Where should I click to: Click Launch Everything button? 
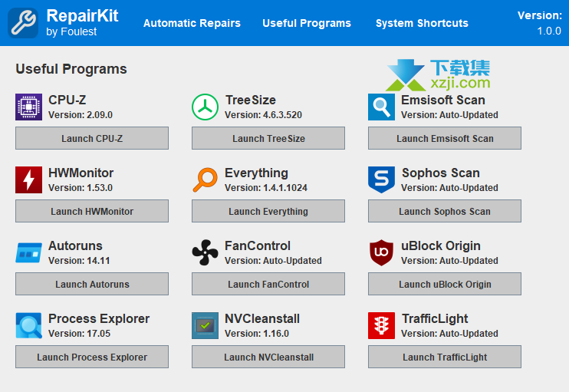(x=268, y=211)
